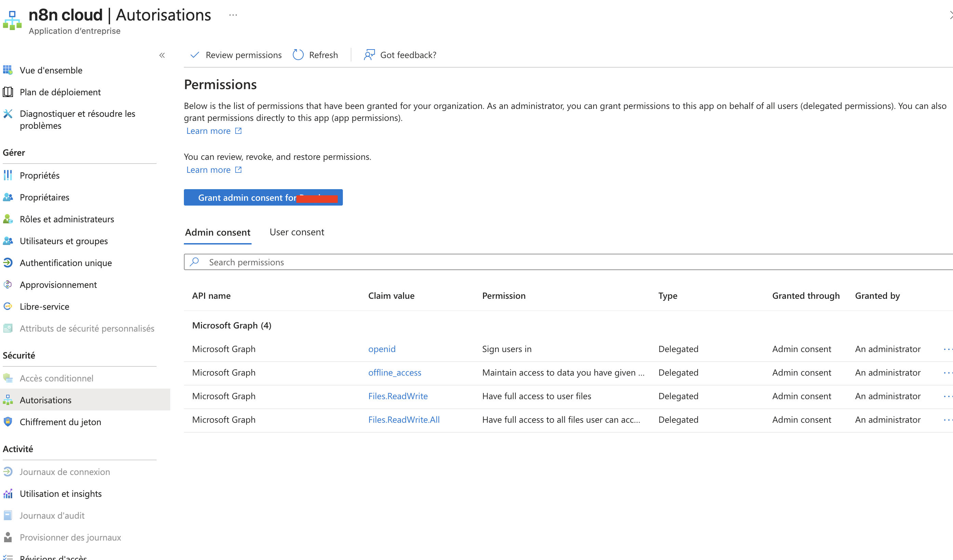Image resolution: width=953 pixels, height=560 pixels.
Task: Click the Diagnostiquer wrench icon
Action: (8, 114)
